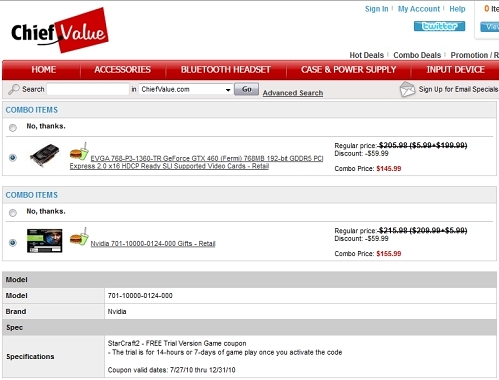
Task: Click Sign Up for Email Specials
Action: 458,89
